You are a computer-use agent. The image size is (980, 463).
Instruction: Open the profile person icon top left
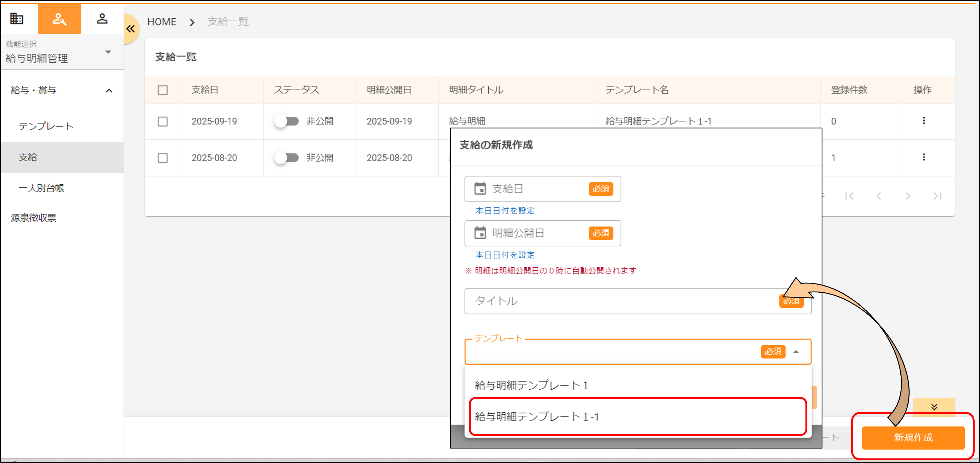pyautogui.click(x=102, y=19)
